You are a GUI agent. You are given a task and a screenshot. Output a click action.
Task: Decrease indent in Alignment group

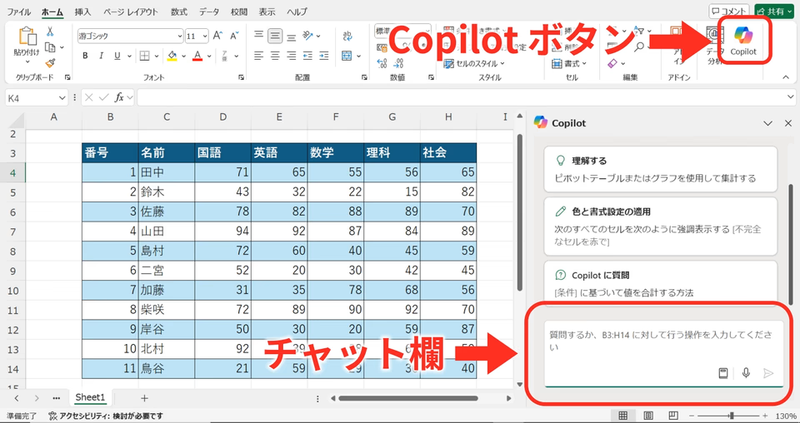pyautogui.click(x=308, y=56)
